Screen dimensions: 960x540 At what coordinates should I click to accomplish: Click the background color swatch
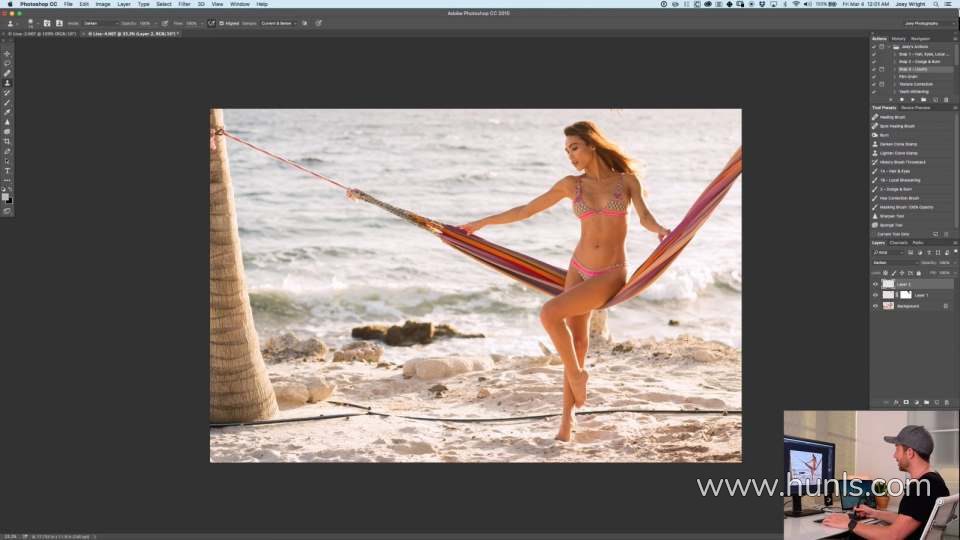tap(9, 201)
